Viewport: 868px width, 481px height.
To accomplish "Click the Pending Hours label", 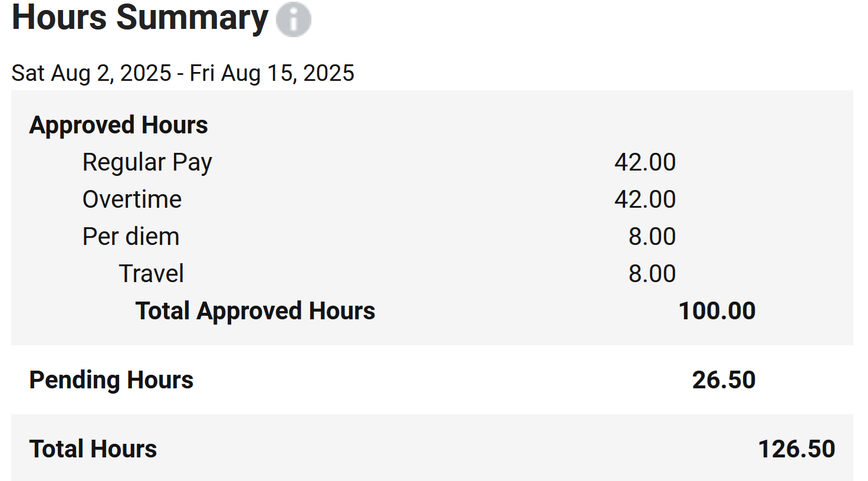I will (111, 380).
